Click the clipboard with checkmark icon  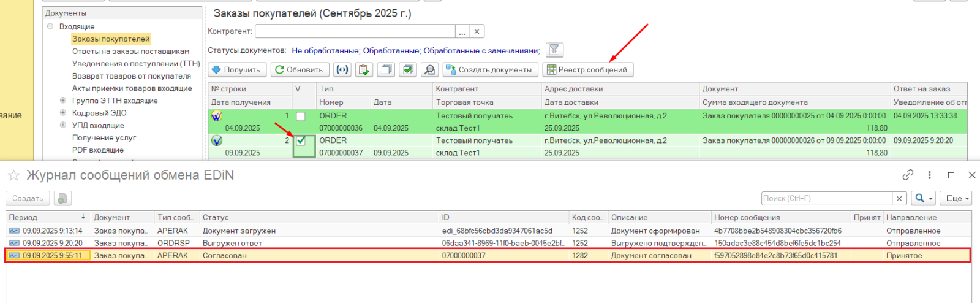tap(364, 70)
